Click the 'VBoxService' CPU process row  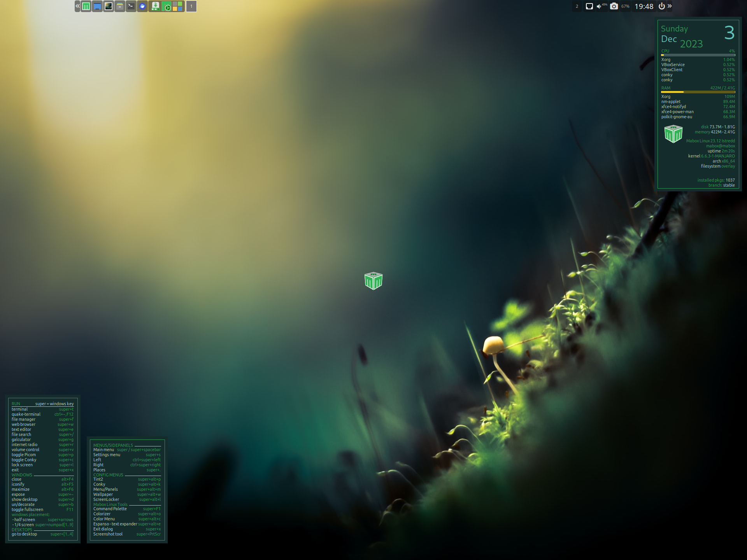(x=698, y=65)
